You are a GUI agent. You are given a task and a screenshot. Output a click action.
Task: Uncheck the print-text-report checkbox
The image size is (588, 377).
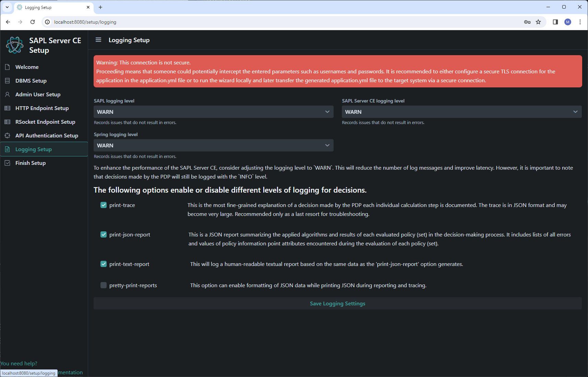coord(104,264)
